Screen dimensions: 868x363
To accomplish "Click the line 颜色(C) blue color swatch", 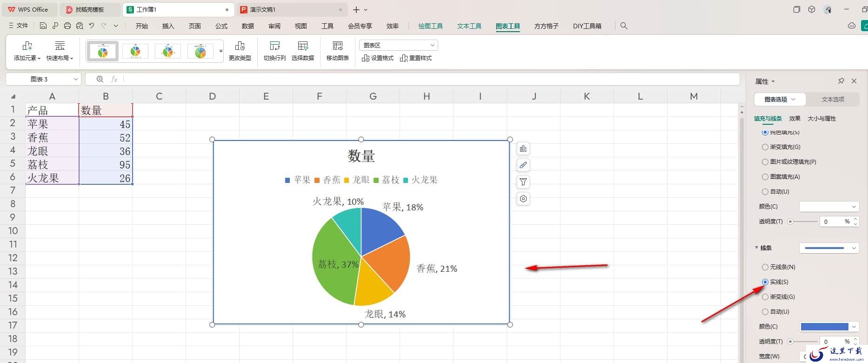I will [824, 327].
